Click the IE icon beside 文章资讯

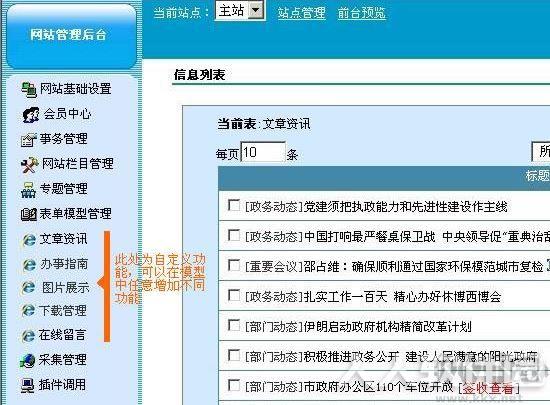[x=29, y=240]
